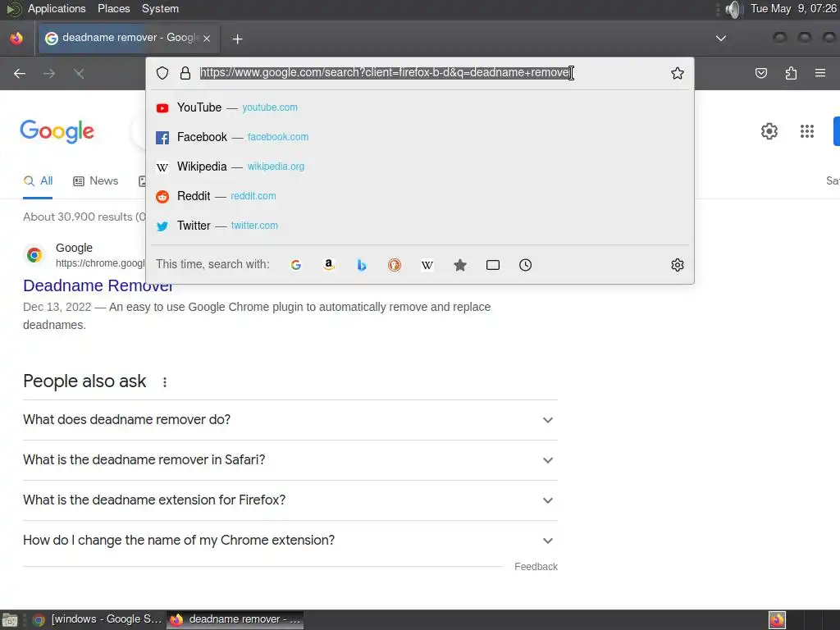Open Save to Pocket icon
Viewport: 840px width, 630px height.
point(760,73)
